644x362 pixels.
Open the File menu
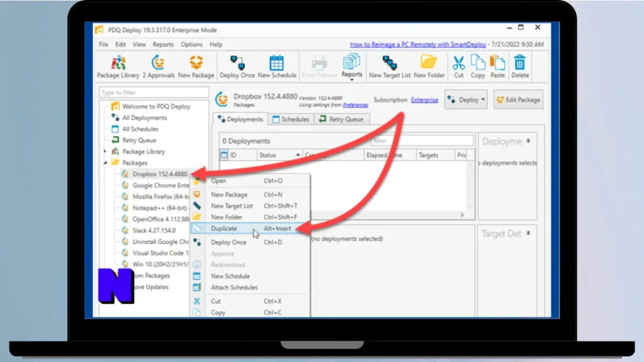tap(104, 45)
